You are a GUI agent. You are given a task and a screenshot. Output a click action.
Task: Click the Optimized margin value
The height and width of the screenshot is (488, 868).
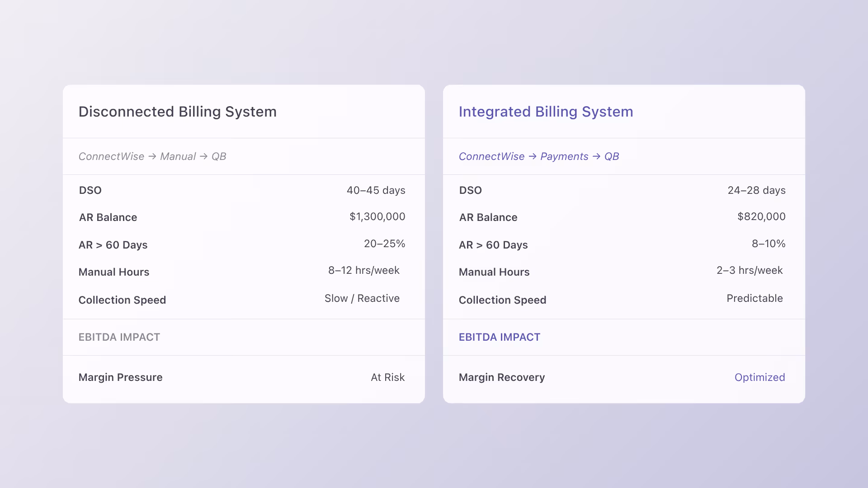click(x=759, y=377)
